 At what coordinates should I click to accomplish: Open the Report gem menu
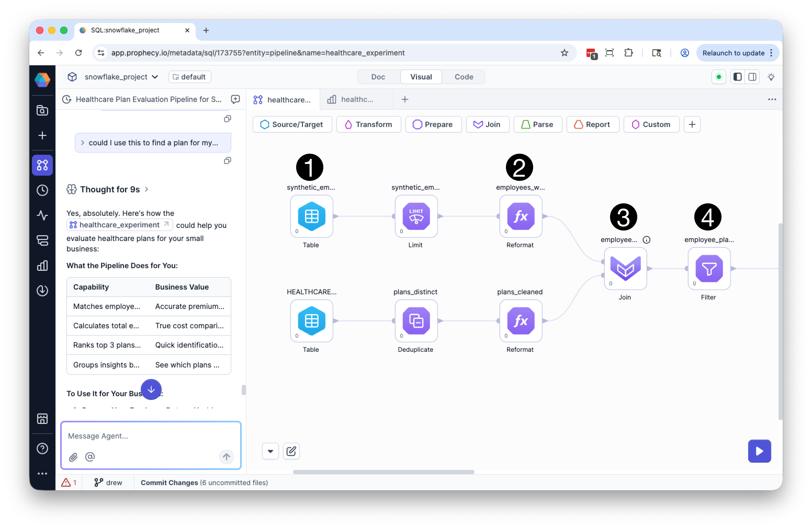tap(593, 124)
